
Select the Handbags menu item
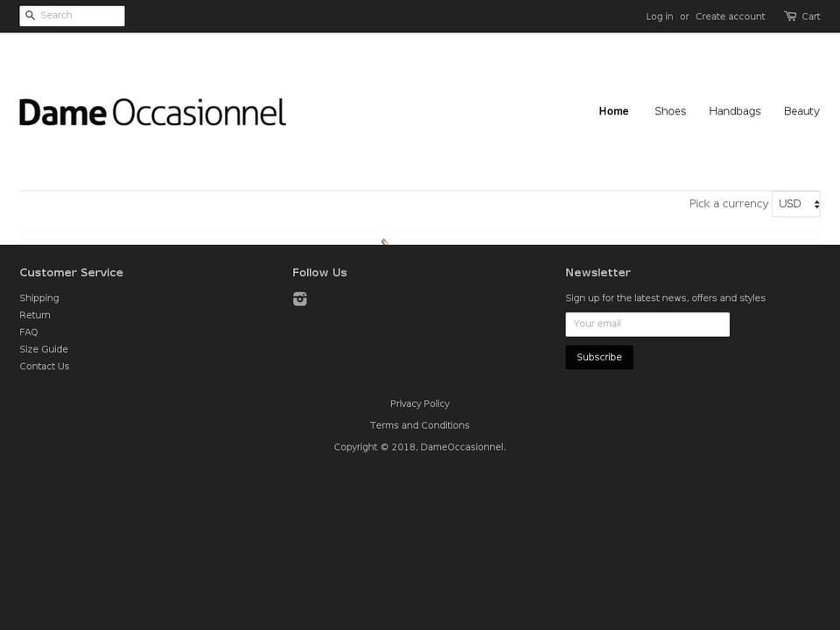[734, 111]
